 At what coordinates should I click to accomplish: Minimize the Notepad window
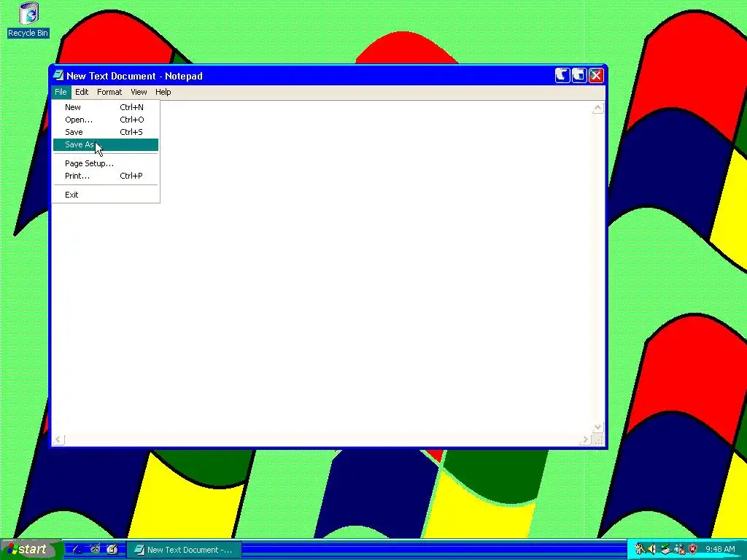tap(562, 75)
